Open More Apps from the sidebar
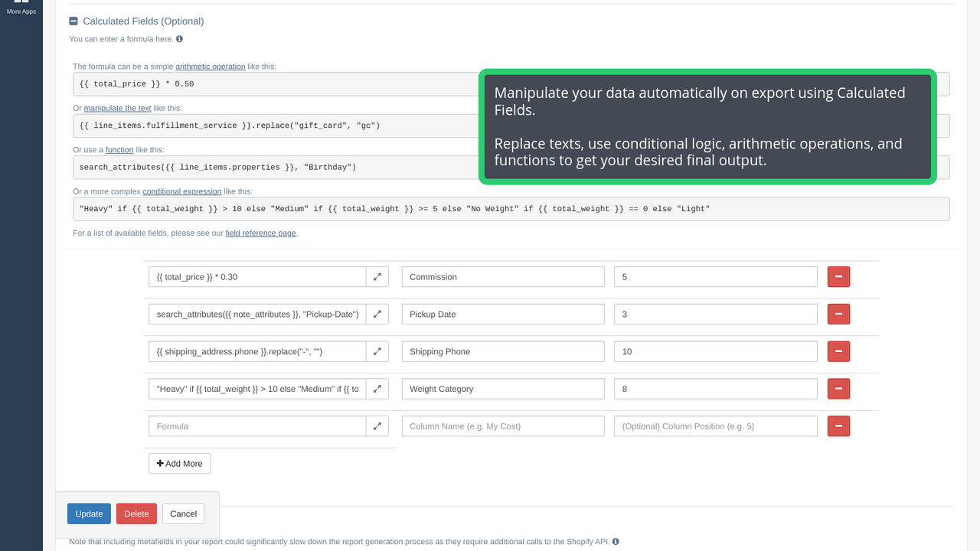This screenshot has width=980, height=551. [21, 7]
